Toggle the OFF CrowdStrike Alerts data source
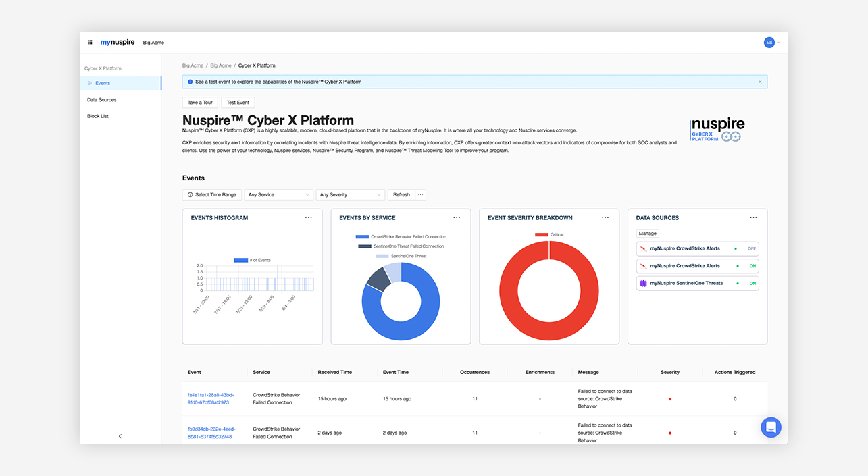The image size is (868, 476). coord(751,249)
